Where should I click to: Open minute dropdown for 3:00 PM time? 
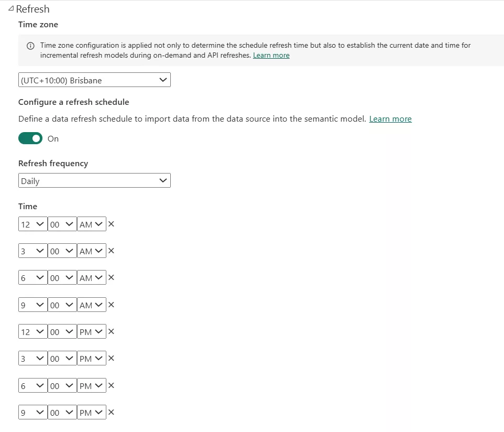[x=62, y=358]
